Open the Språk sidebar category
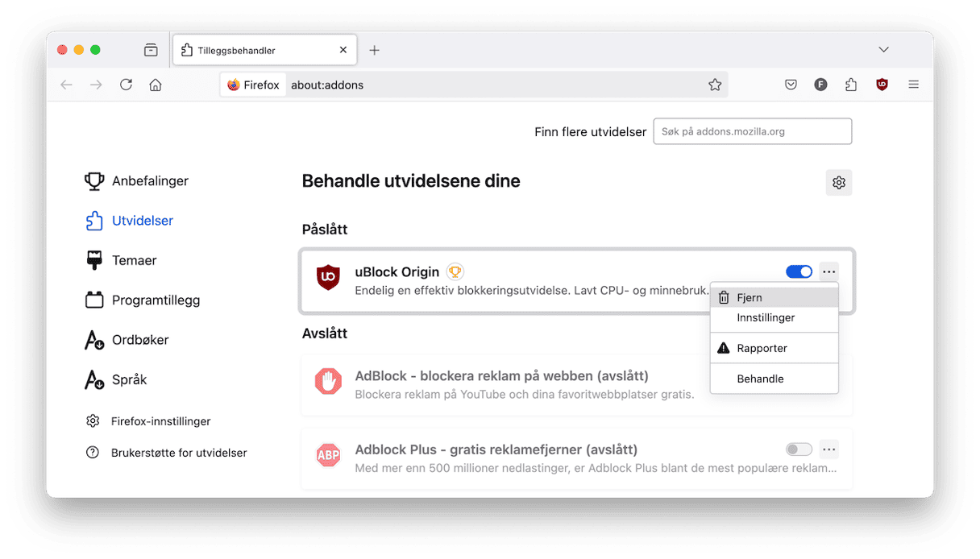The image size is (980, 559). point(116,379)
